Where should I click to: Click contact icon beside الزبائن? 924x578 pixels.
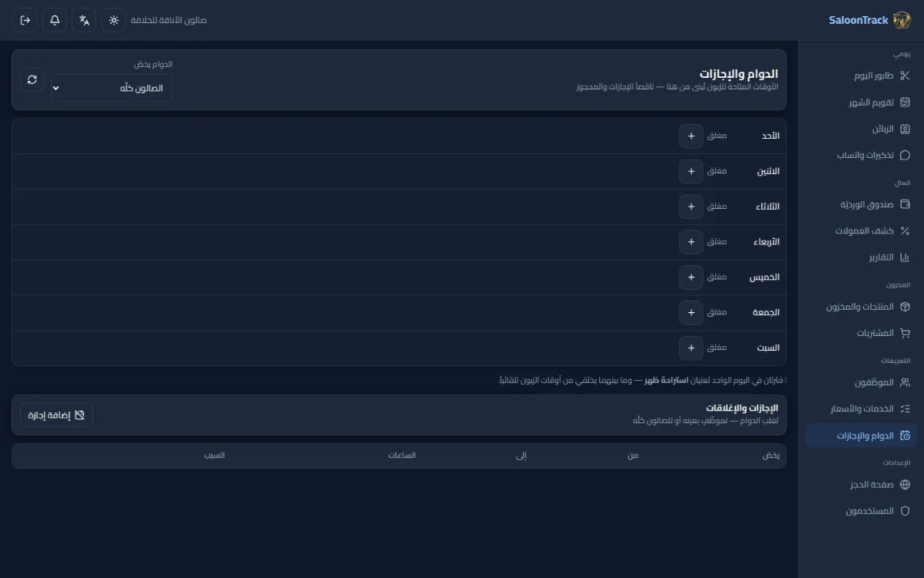[905, 129]
